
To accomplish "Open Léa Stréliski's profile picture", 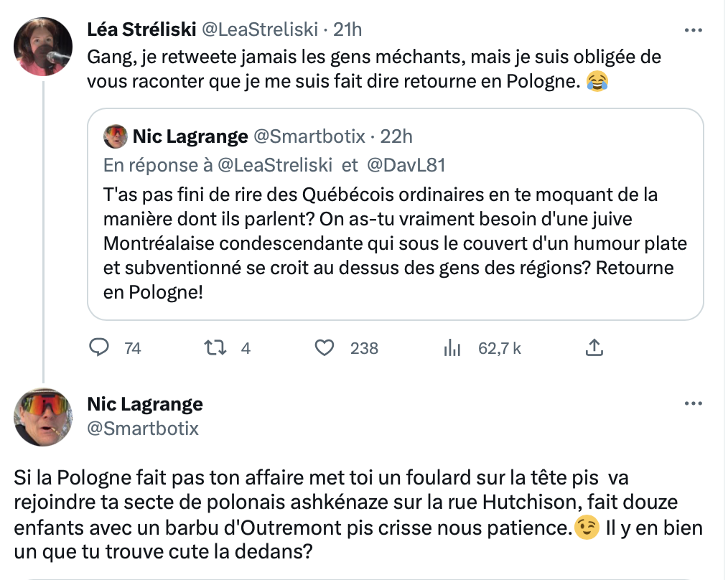I will [x=43, y=46].
